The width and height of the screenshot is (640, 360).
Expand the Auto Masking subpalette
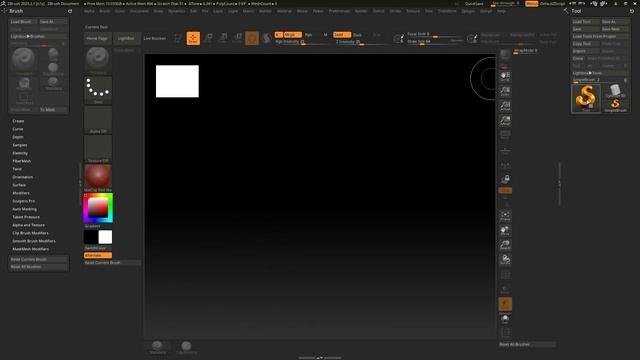point(24,209)
